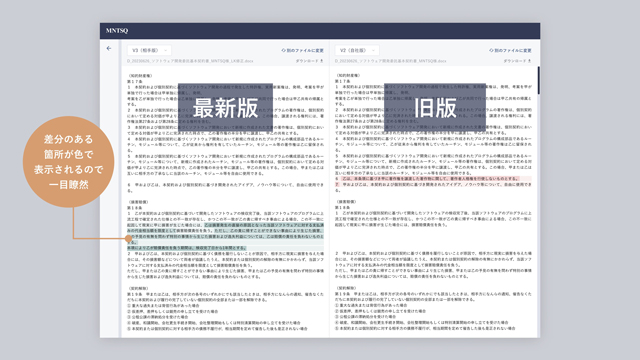This screenshot has width=640, height=360.
Task: Click 別のファイルに変更 link in right pane
Action: pyautogui.click(x=513, y=51)
